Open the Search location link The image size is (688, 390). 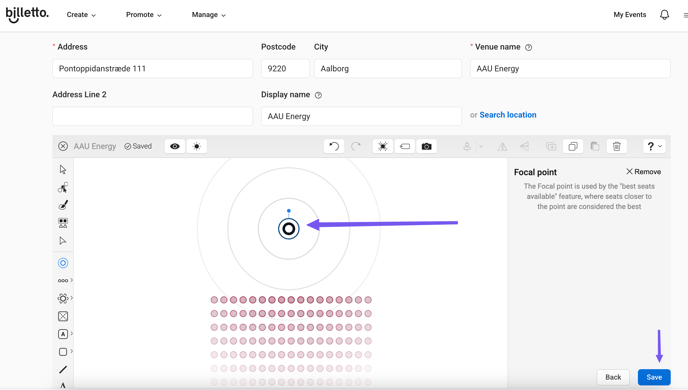pyautogui.click(x=508, y=115)
